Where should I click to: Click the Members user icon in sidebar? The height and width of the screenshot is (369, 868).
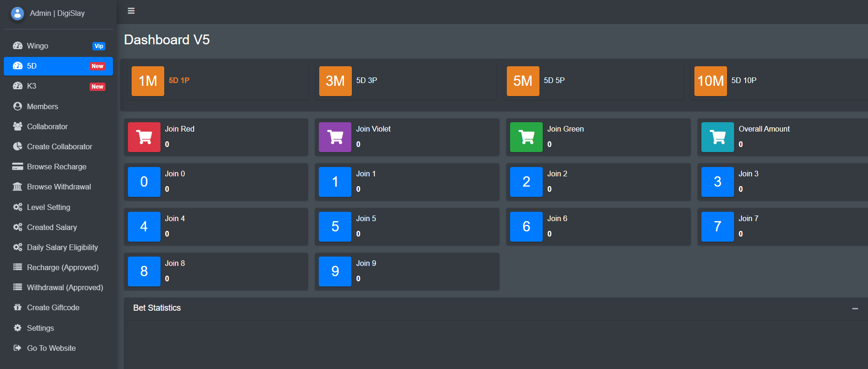click(18, 106)
